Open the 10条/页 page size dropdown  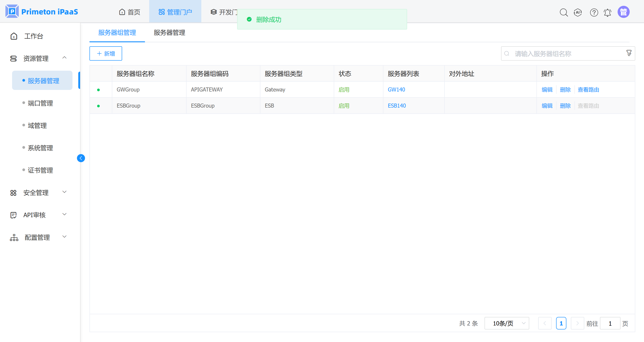(506, 323)
